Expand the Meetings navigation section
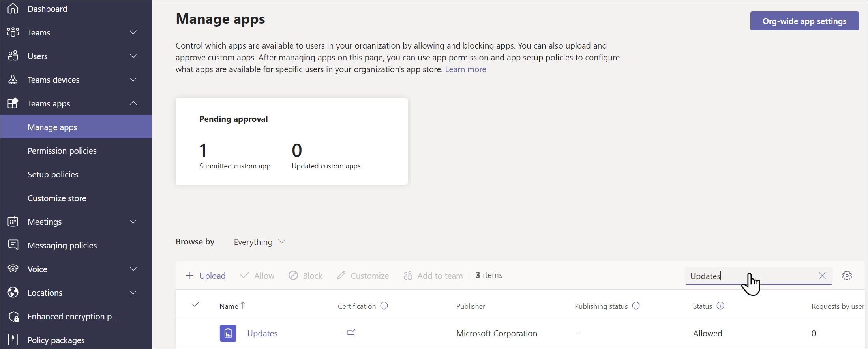The image size is (868, 349). point(133,222)
